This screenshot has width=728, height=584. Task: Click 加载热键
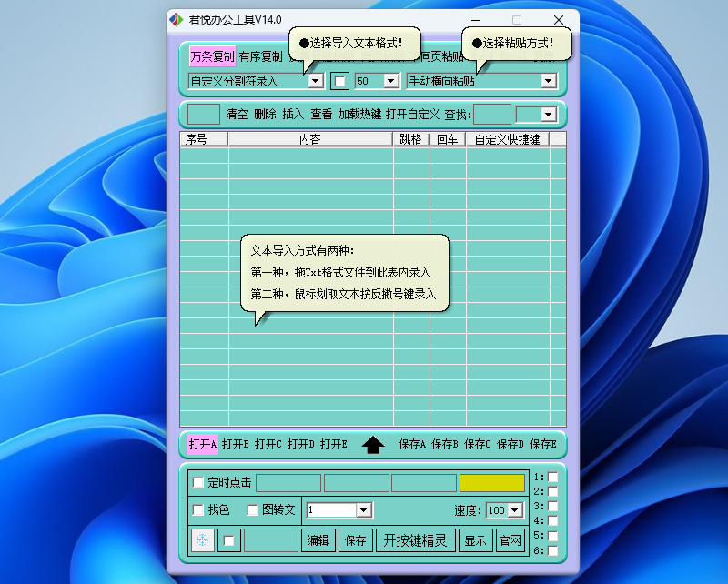[359, 115]
